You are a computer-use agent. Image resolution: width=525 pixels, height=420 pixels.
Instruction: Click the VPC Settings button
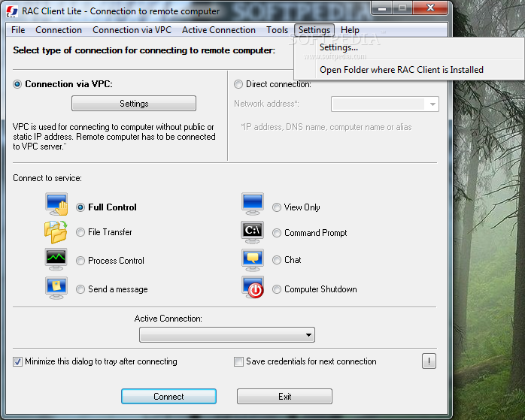coord(134,104)
